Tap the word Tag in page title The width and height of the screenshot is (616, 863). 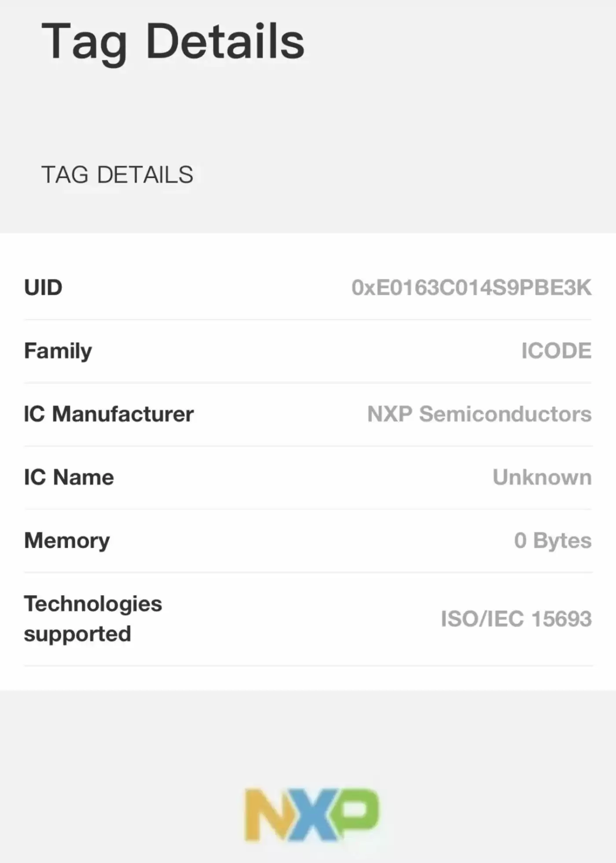coord(84,42)
